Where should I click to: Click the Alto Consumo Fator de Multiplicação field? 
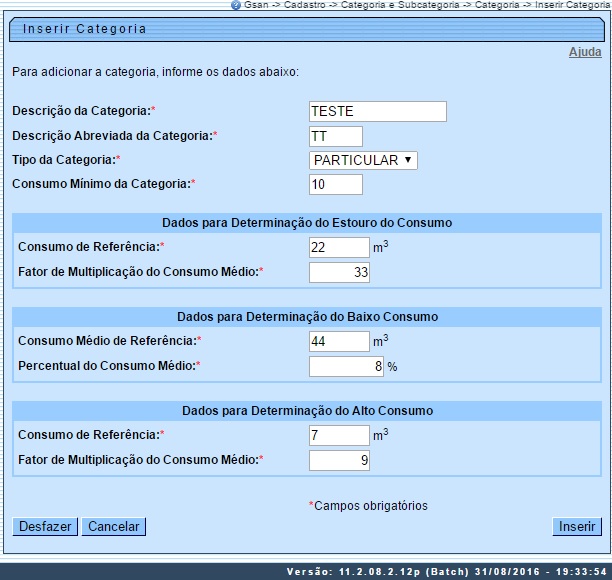pyautogui.click(x=339, y=460)
